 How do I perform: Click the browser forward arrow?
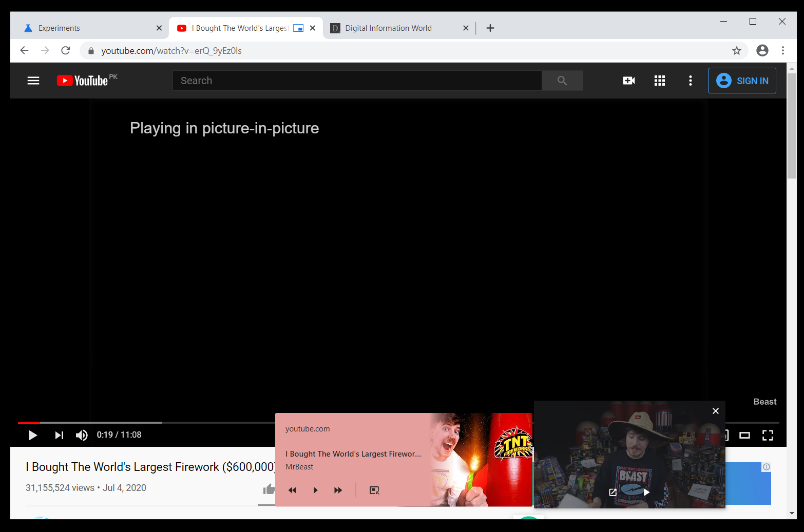click(45, 50)
